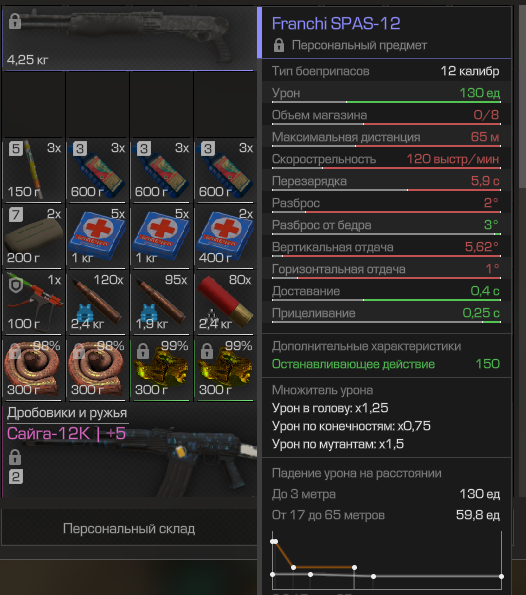Select the 80x red shotgun shells

[x=225, y=302]
